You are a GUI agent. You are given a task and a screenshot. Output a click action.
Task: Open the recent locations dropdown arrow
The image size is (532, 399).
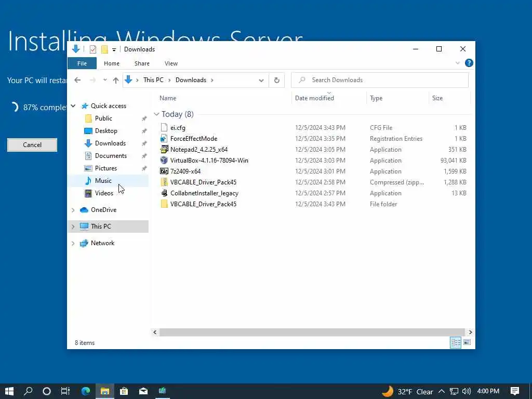click(105, 80)
